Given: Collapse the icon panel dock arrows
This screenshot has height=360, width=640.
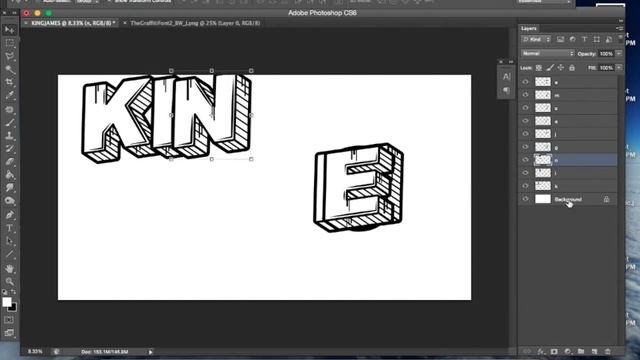Looking at the screenshot, I should 511,62.
